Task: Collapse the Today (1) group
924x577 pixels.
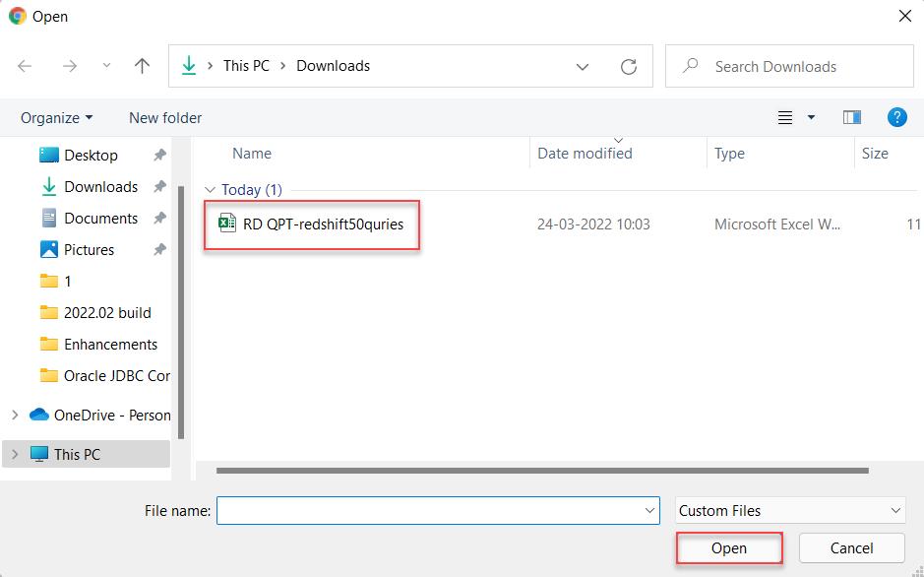Action: (210, 190)
